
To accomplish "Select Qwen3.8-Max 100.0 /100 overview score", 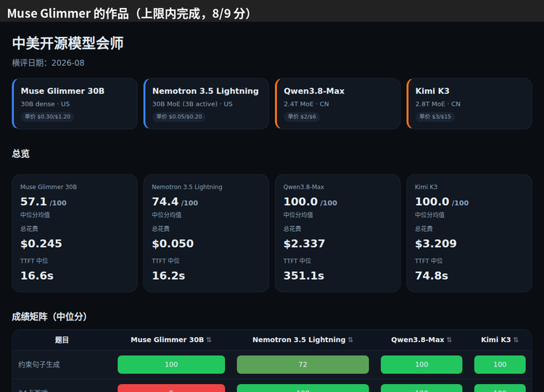I will (310, 201).
